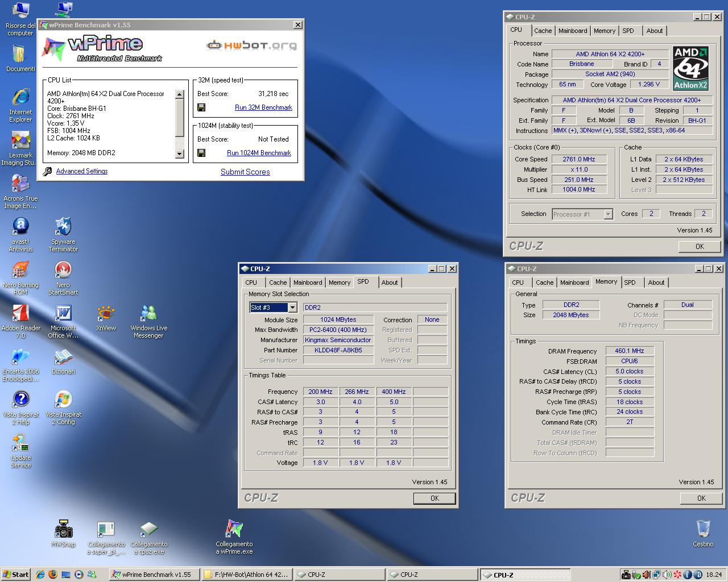Click the Core Speed value 2761.0 MHz

click(579, 159)
